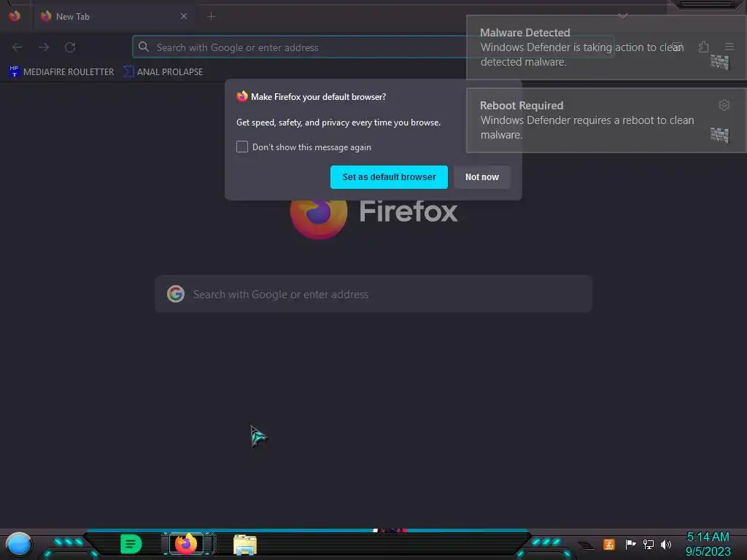747x560 pixels.
Task: Click the Google logo in search box
Action: point(176,294)
